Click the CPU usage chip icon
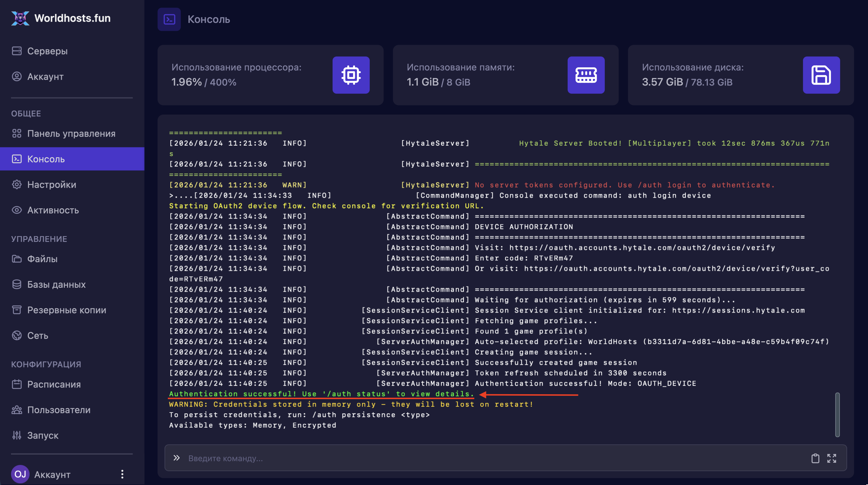This screenshot has height=485, width=868. tap(351, 75)
